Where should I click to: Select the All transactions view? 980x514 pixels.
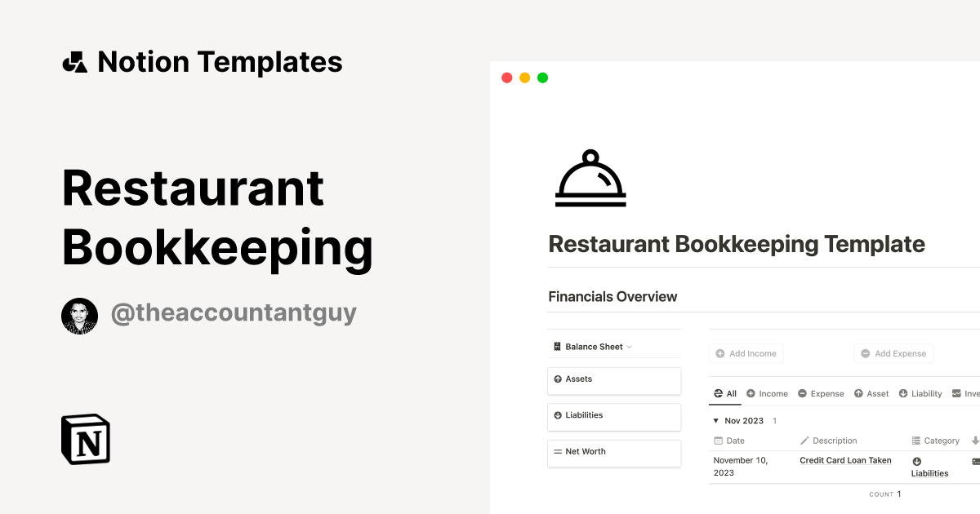coord(724,392)
